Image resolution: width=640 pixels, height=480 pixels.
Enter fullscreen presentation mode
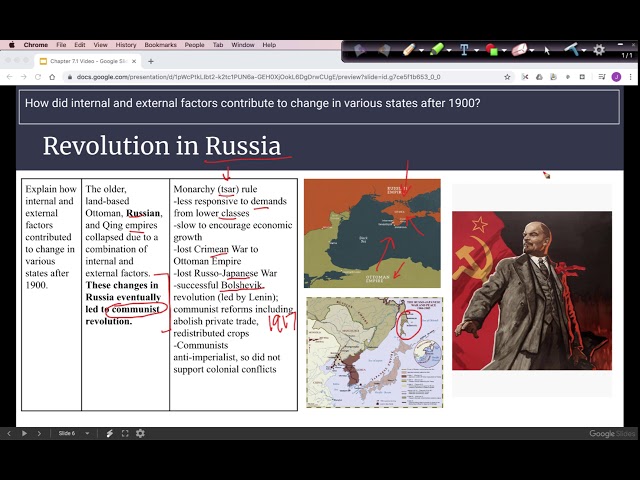point(125,433)
